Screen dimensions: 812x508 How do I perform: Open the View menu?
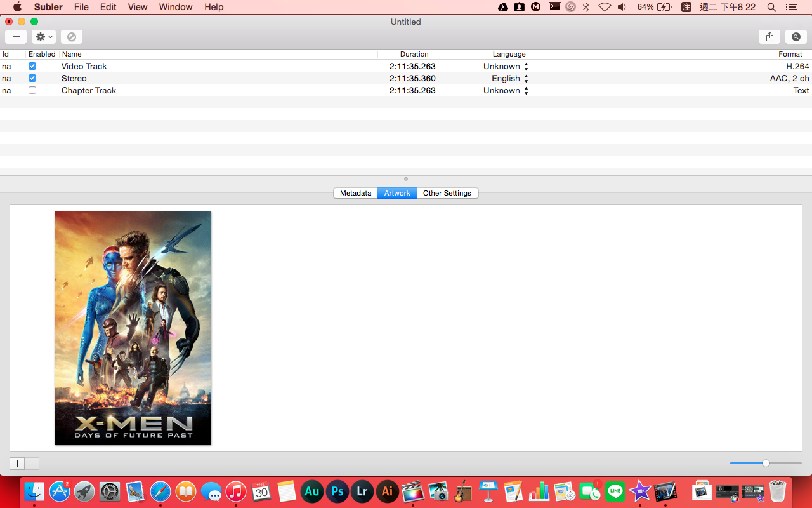tap(138, 7)
